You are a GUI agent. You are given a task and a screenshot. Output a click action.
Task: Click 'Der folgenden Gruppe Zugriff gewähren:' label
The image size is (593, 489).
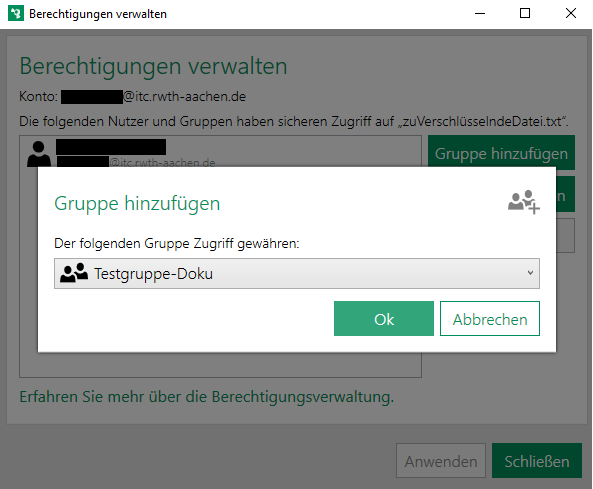[177, 243]
